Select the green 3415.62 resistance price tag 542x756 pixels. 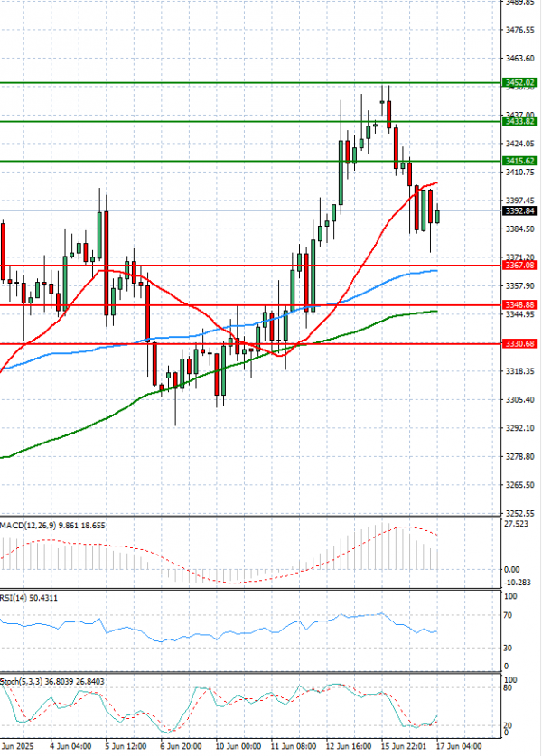click(x=519, y=161)
